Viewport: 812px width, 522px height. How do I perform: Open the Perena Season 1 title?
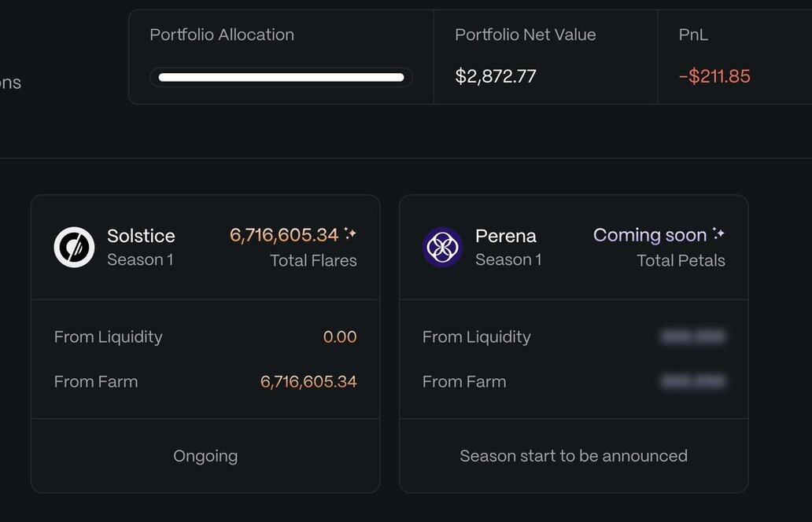point(506,236)
